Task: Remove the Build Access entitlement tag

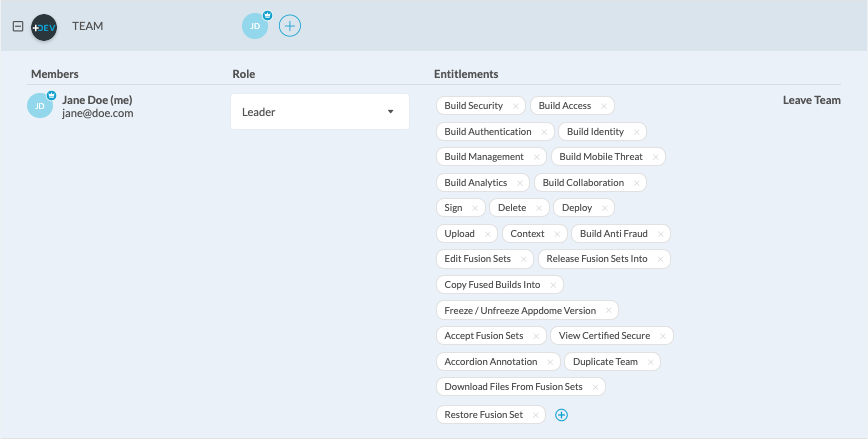Action: point(604,106)
